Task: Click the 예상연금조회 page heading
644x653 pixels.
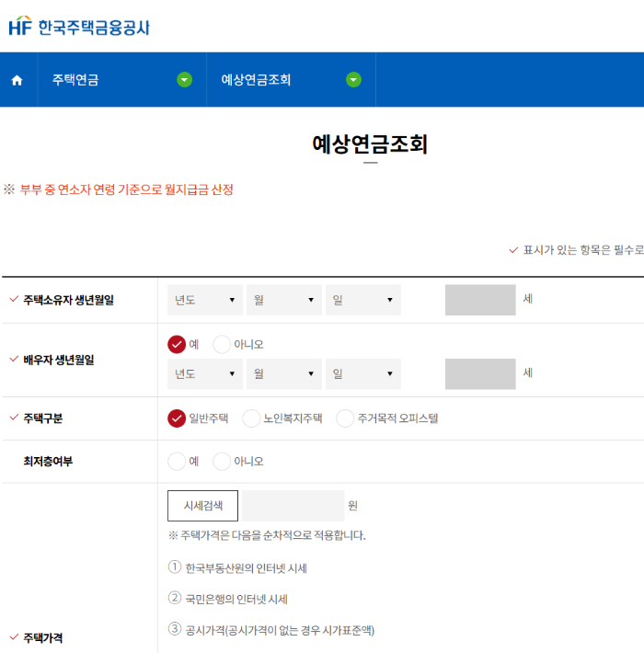Action: pos(370,144)
